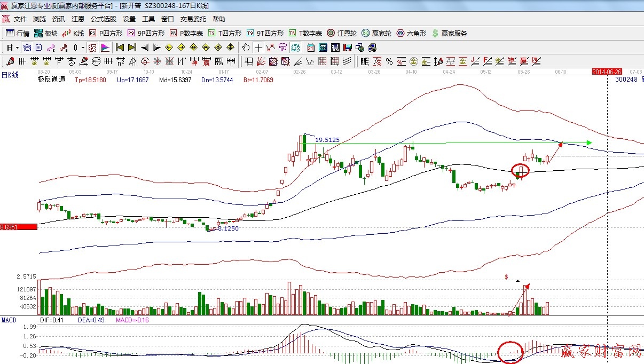This screenshot has height=364, width=644.
Task: Open the 六角形 hexagon chart tool
Action: [411, 33]
